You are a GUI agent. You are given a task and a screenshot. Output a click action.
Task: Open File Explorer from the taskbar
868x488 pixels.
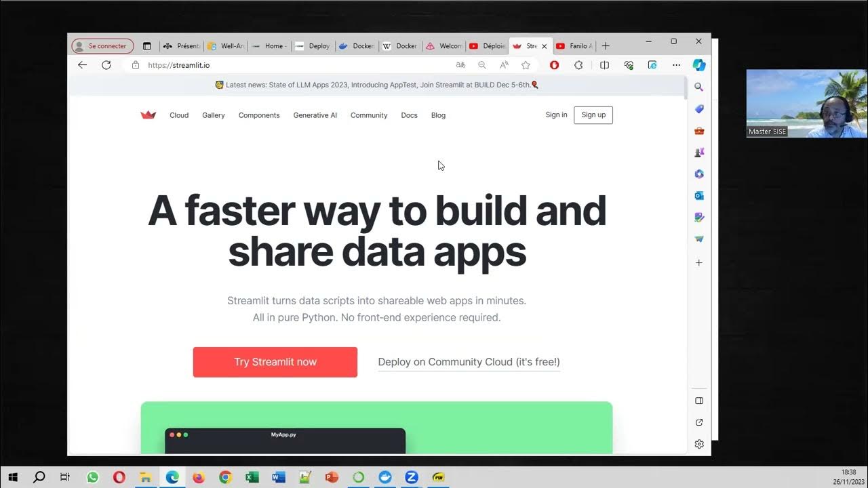pos(145,477)
